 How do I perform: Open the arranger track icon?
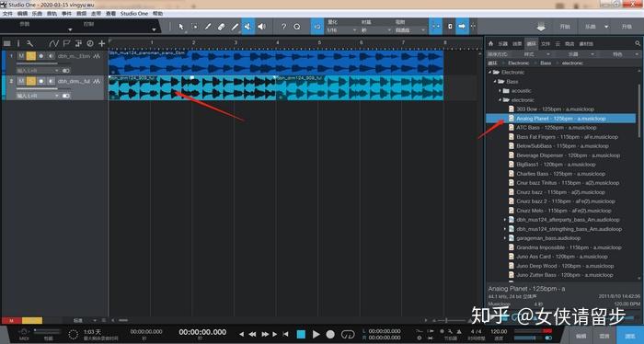pyautogui.click(x=78, y=43)
